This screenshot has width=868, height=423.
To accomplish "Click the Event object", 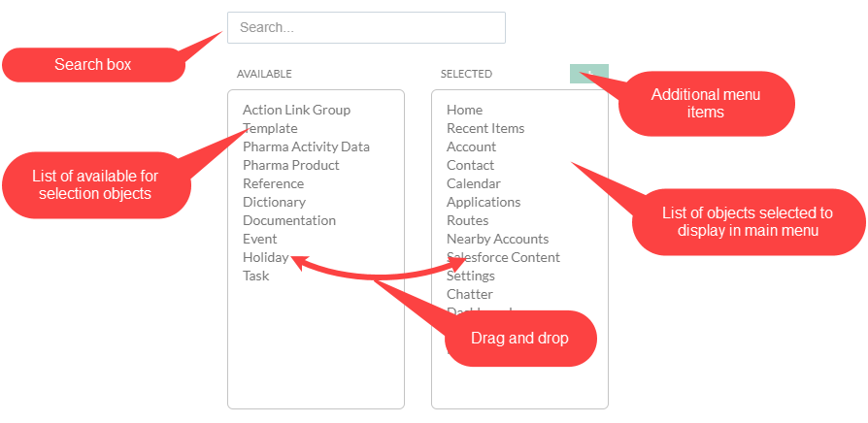I will click(259, 239).
